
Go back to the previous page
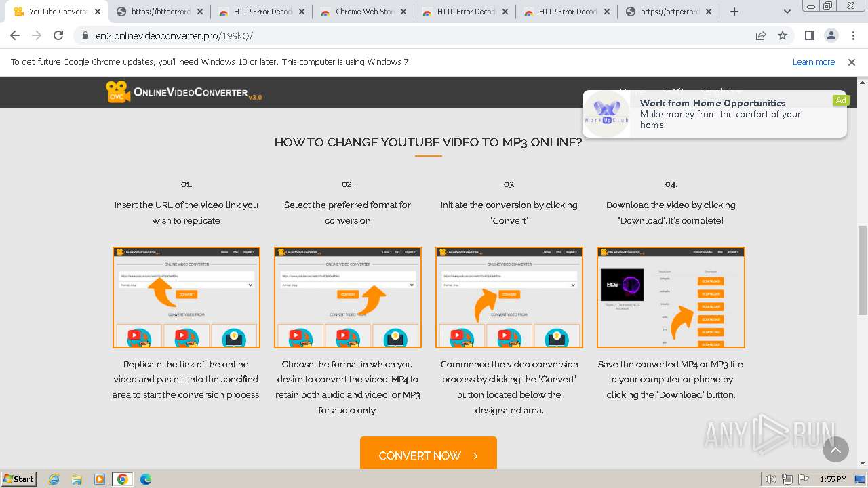(x=15, y=35)
